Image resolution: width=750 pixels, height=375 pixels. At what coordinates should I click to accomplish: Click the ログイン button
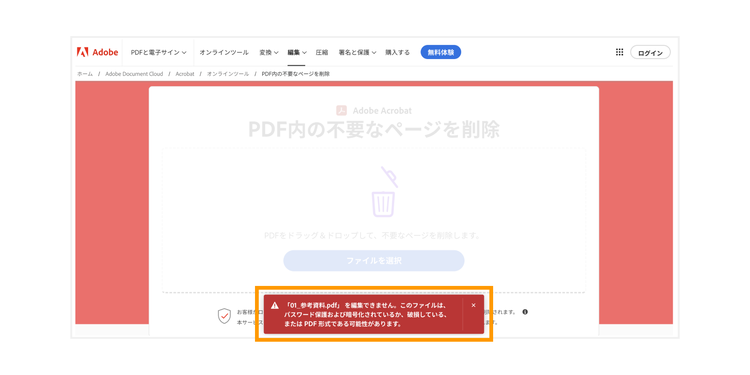[x=650, y=53]
